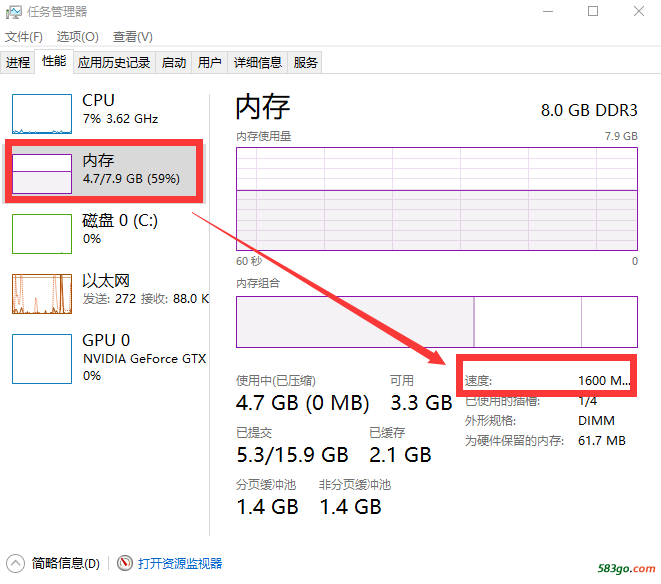Go to the 用户 tab
Viewport: 661px width, 584px height.
pos(210,62)
